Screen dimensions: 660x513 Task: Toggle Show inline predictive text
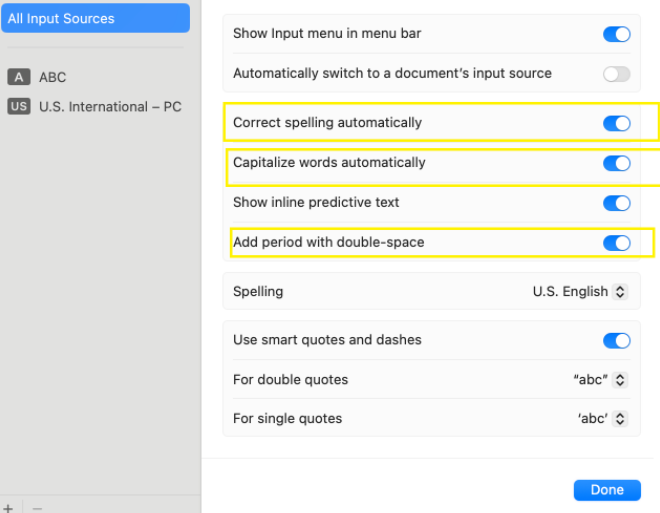point(616,203)
